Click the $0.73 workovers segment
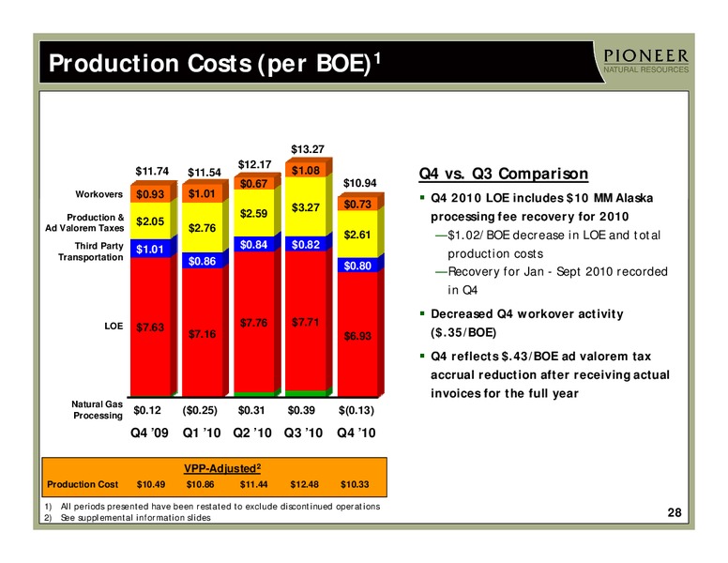Viewport: 728px width, 563px height. (x=357, y=204)
